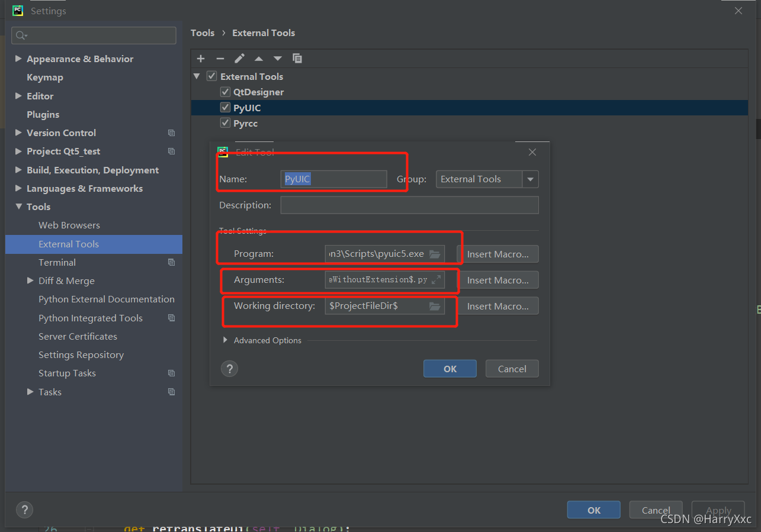Image resolution: width=761 pixels, height=532 pixels.
Task: Click OK in Settings window
Action: [594, 510]
